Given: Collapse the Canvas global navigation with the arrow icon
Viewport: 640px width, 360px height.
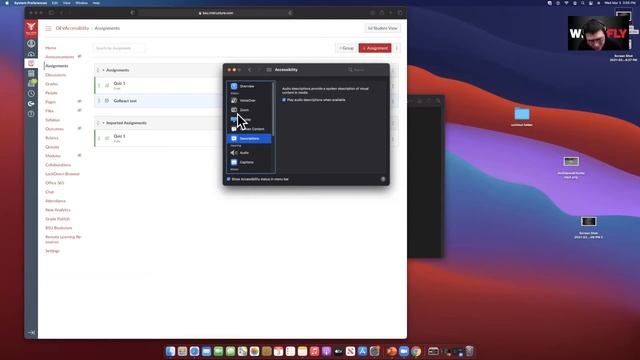Looking at the screenshot, I should pyautogui.click(x=31, y=333).
